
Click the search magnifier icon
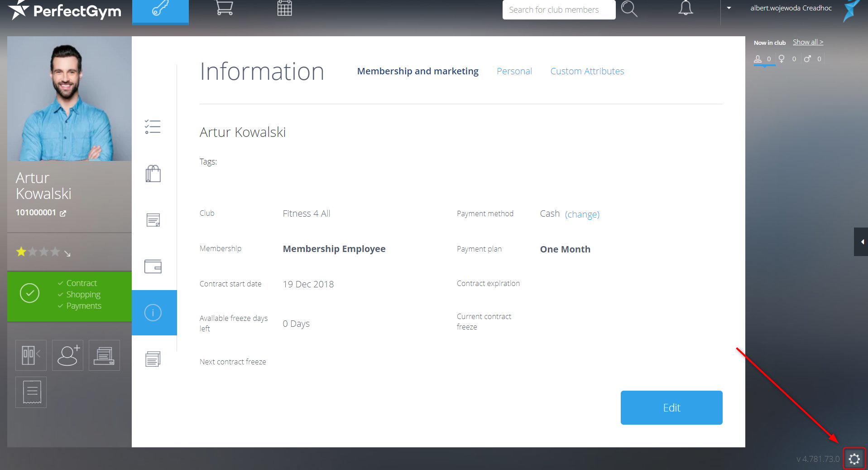(x=629, y=9)
